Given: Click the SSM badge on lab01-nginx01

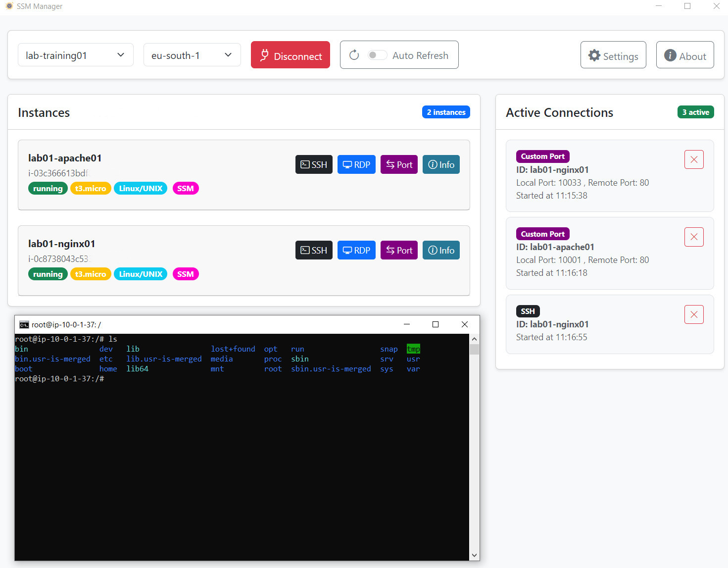Looking at the screenshot, I should (x=186, y=274).
